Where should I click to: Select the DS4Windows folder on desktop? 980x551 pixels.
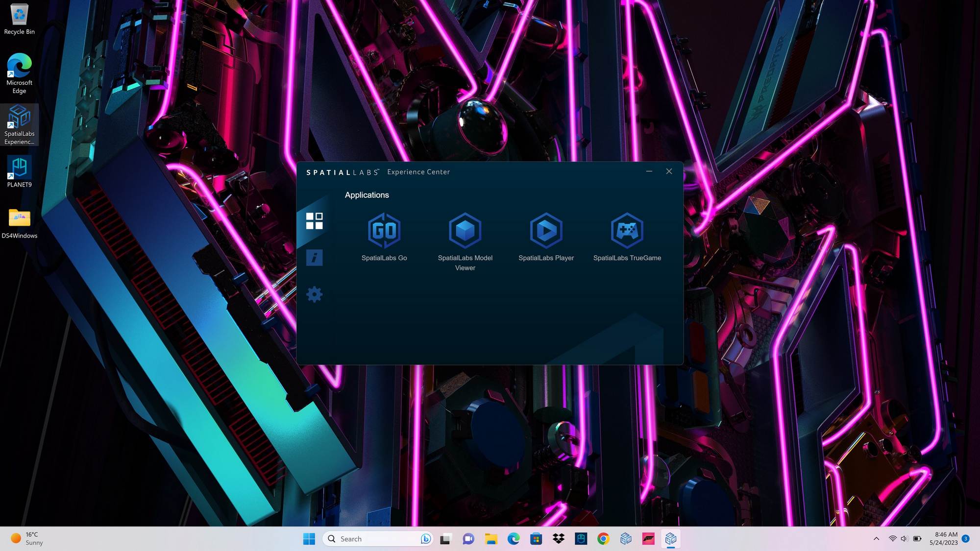click(19, 223)
